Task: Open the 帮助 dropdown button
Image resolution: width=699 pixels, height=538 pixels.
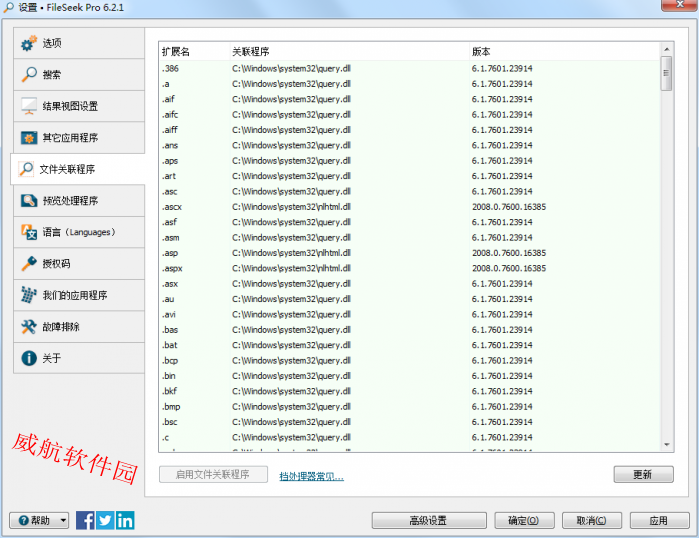Action: [x=39, y=520]
